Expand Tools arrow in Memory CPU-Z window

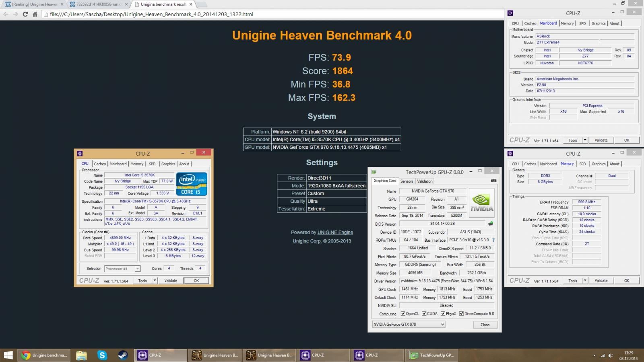(585, 281)
